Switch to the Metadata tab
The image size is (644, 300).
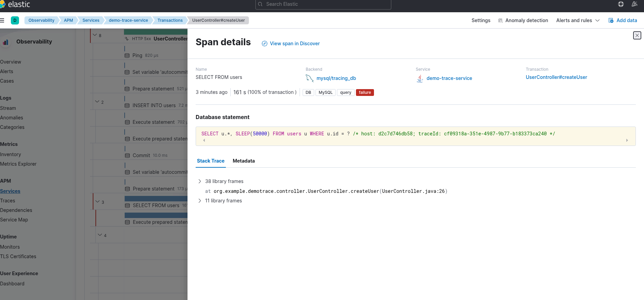tap(244, 161)
